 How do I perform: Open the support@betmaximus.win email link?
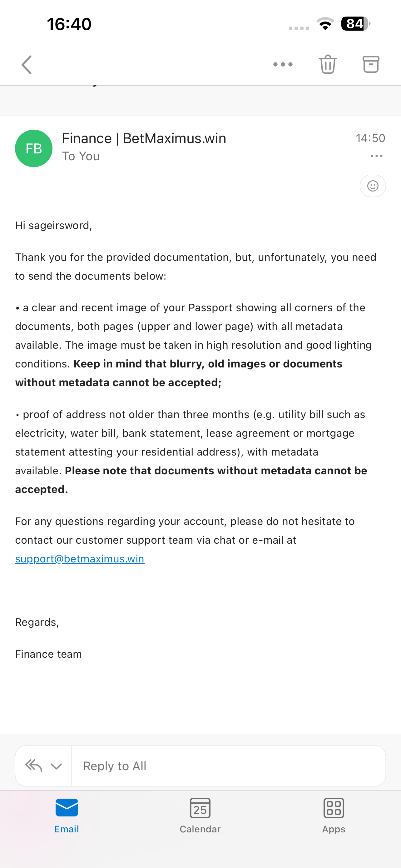tap(80, 559)
